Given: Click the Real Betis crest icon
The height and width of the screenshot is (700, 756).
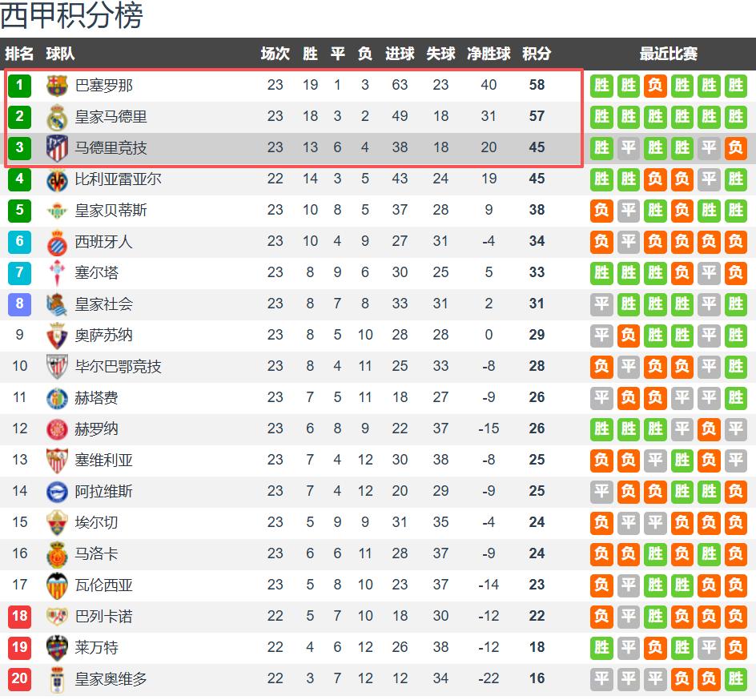Looking at the screenshot, I should [x=57, y=211].
